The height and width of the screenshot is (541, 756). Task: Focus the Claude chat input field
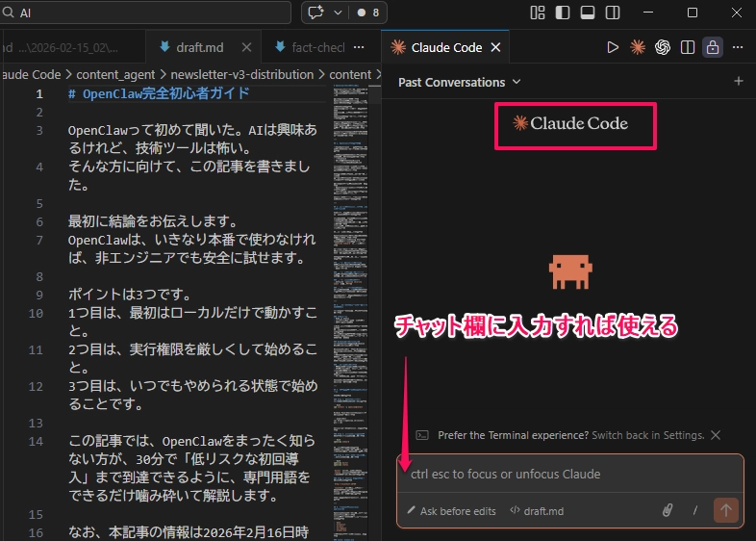click(570, 474)
